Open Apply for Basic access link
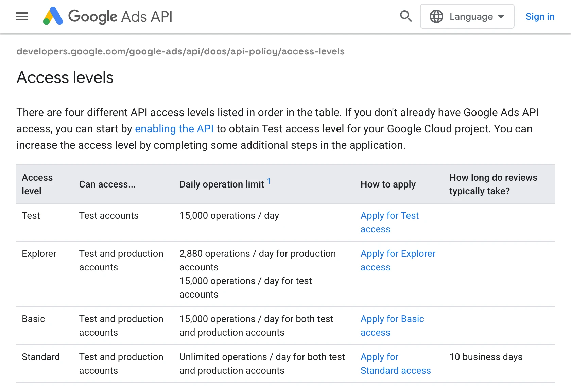This screenshot has height=392, width=571. click(x=392, y=325)
